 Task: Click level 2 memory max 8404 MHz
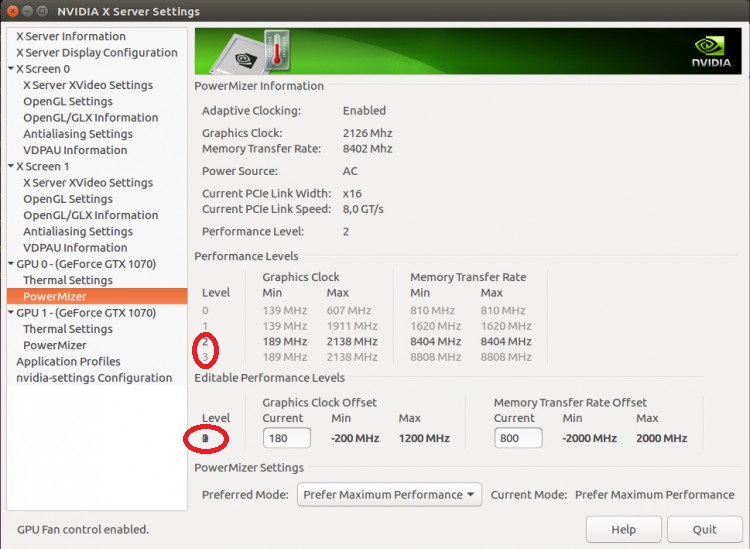tap(506, 341)
